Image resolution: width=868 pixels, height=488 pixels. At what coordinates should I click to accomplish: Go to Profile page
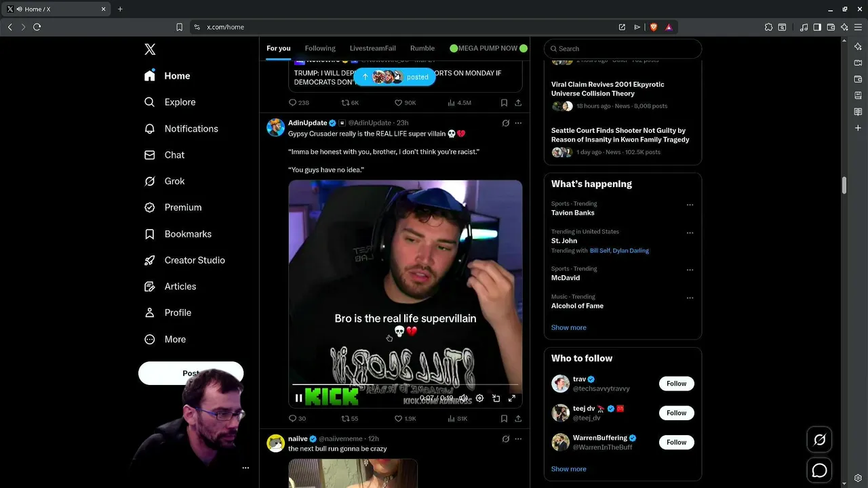coord(167,312)
